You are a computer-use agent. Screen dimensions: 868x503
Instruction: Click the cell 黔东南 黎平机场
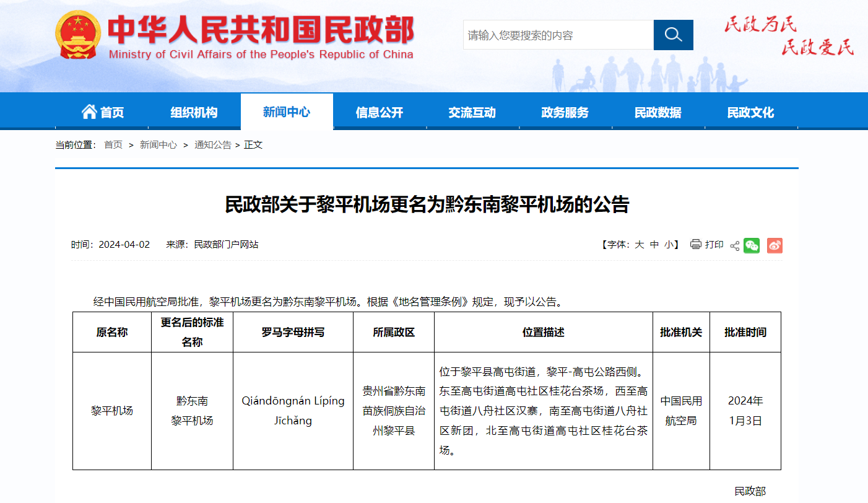coord(192,411)
